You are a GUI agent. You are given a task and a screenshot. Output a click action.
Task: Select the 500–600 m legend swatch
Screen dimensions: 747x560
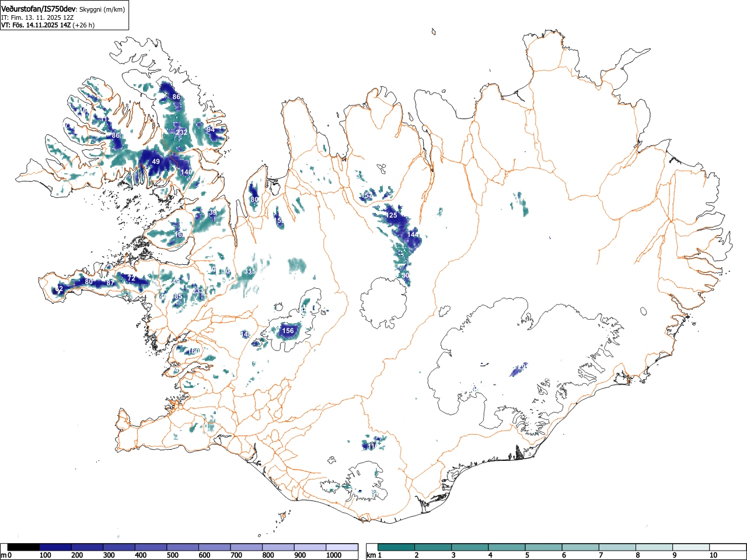pos(183,547)
